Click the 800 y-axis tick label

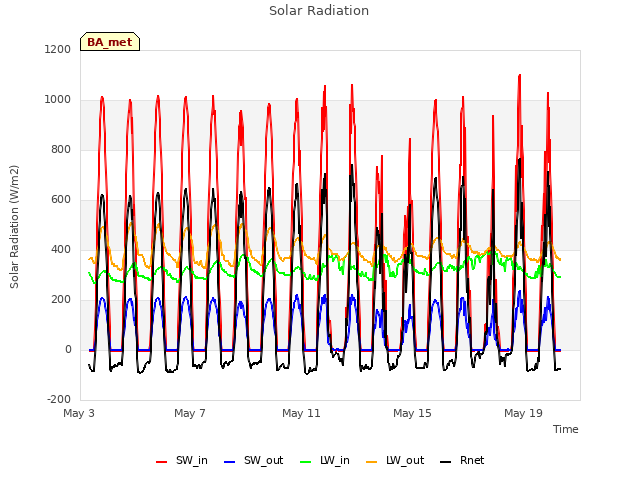(61, 149)
